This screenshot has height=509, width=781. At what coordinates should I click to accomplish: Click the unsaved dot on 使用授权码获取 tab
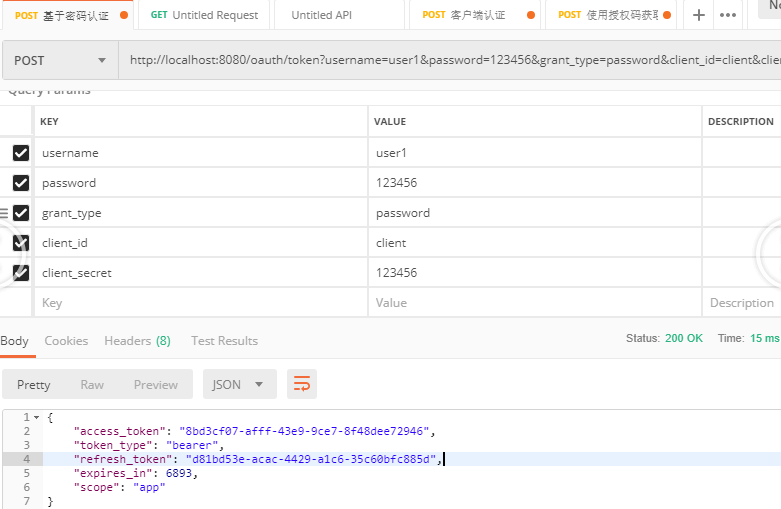pyautogui.click(x=667, y=15)
